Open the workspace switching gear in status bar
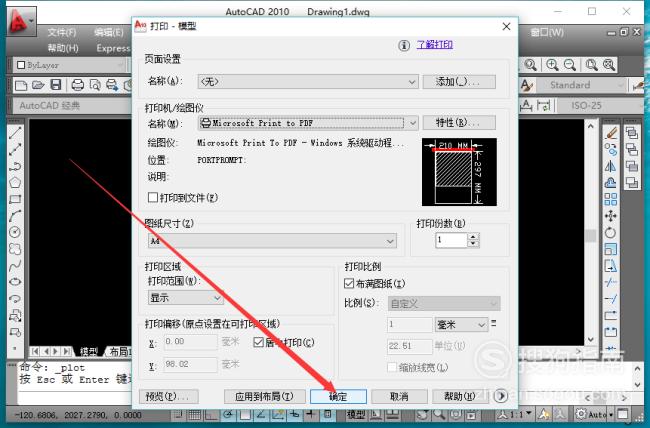Screen dimensions: 650x428 click(581, 413)
